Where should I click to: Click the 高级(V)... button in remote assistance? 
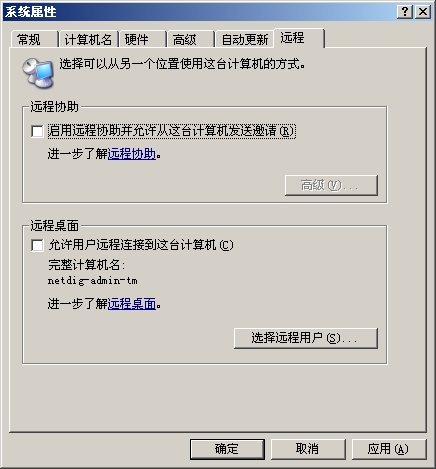tap(331, 185)
